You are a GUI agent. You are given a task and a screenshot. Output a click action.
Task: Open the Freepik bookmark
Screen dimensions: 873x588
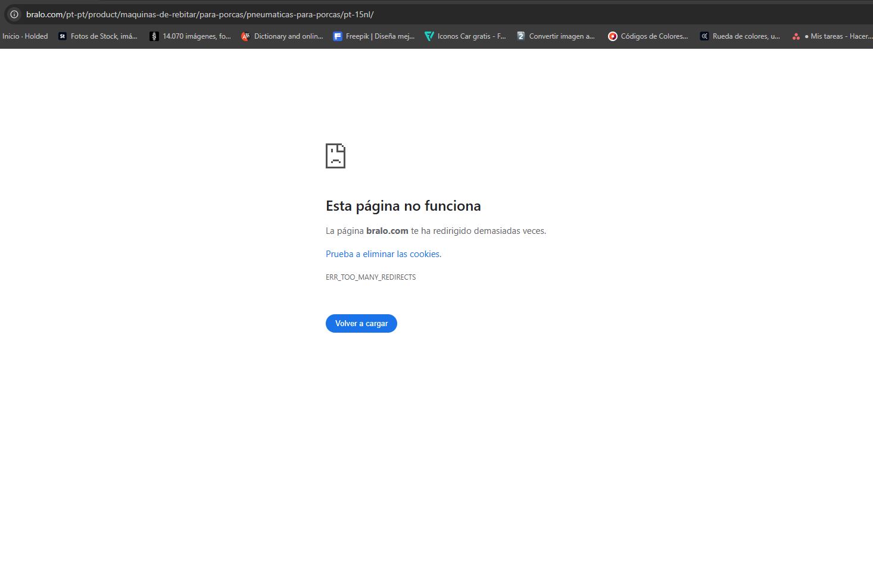tap(374, 36)
